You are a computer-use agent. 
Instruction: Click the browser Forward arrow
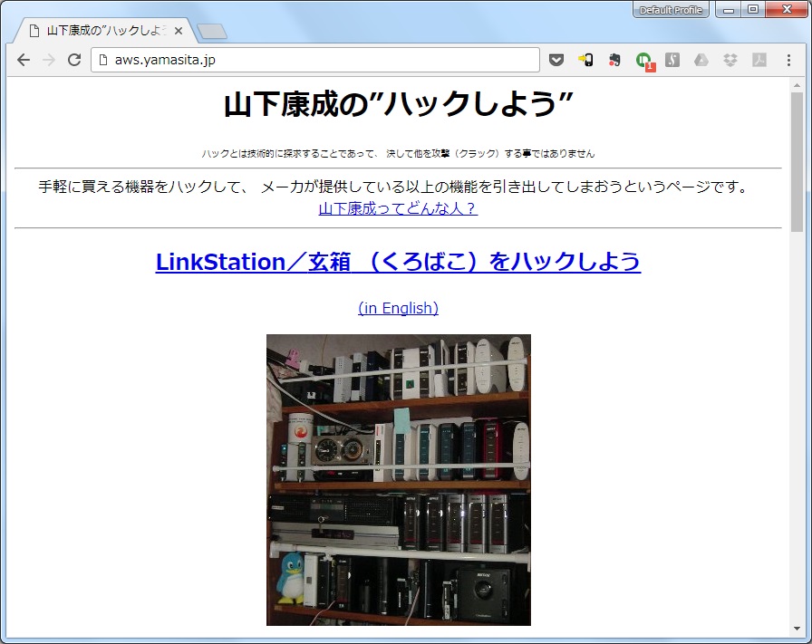pyautogui.click(x=49, y=60)
